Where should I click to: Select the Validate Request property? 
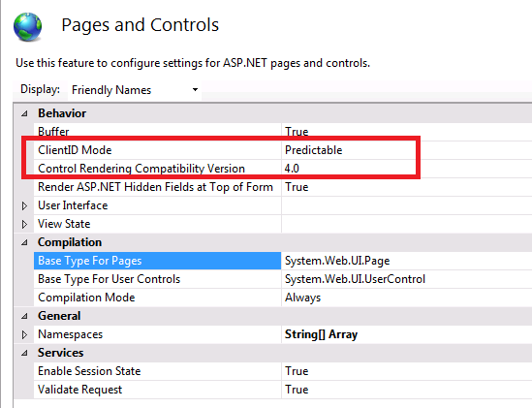click(157, 390)
